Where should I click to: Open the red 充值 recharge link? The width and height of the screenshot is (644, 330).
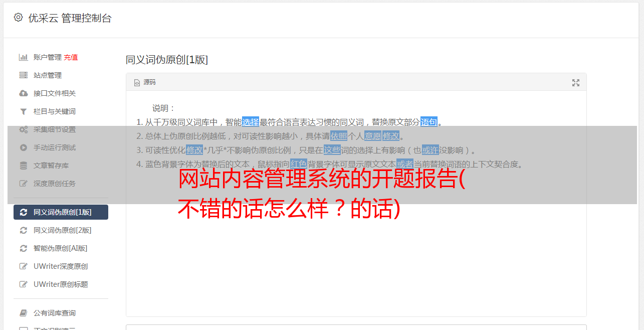(x=71, y=57)
